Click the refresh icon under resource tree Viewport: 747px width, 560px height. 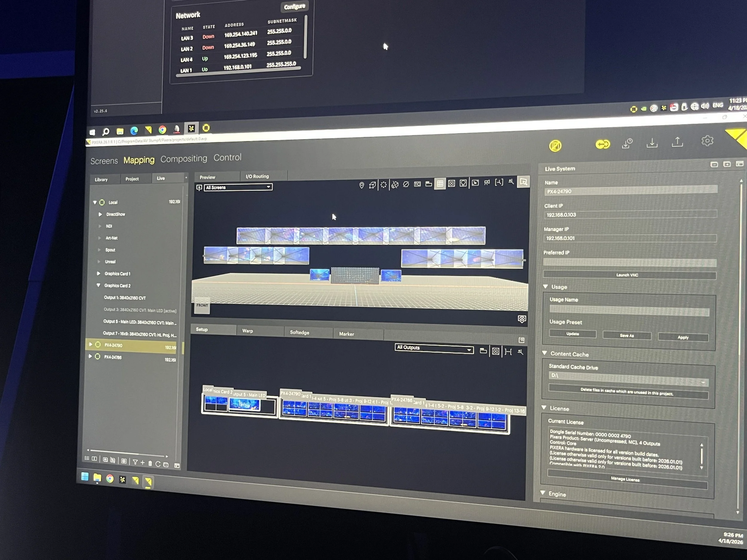pyautogui.click(x=158, y=464)
